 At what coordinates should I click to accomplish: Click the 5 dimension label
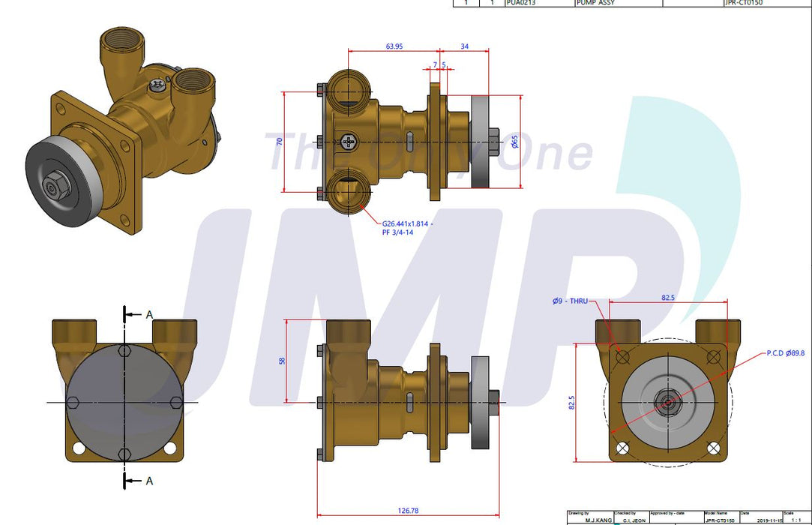click(x=444, y=65)
